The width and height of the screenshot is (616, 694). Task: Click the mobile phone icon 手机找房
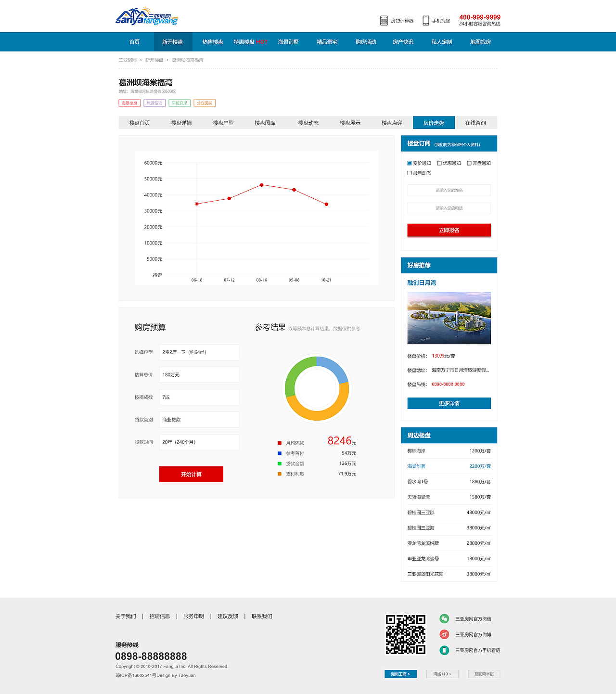426,21
